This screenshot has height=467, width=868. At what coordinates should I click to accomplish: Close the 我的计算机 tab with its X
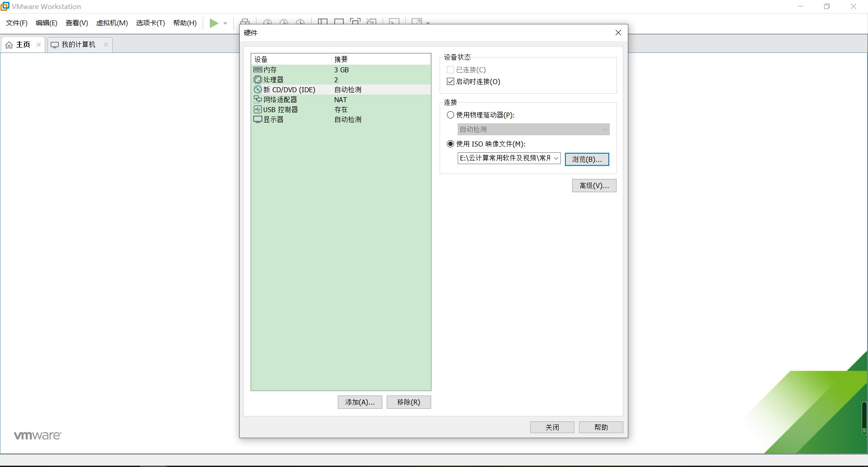click(x=106, y=44)
